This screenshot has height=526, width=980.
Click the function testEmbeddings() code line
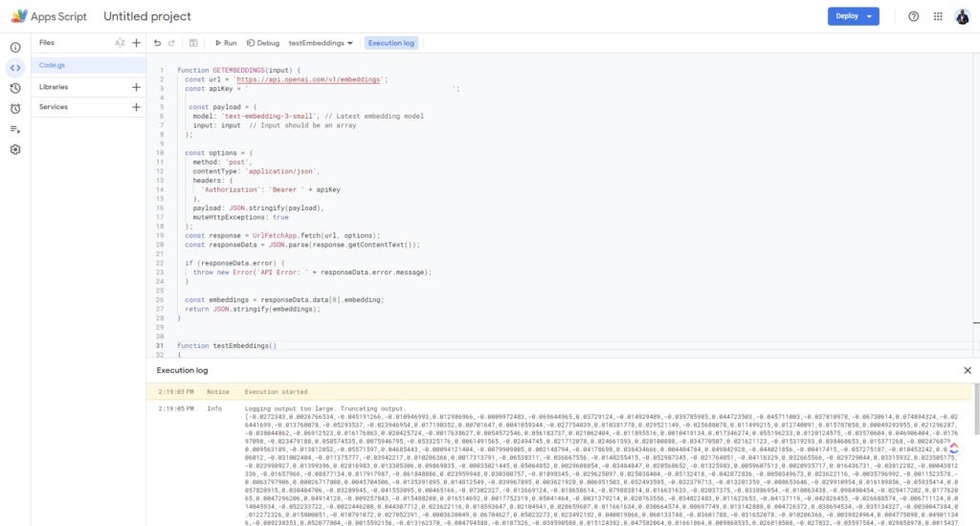(x=226, y=345)
